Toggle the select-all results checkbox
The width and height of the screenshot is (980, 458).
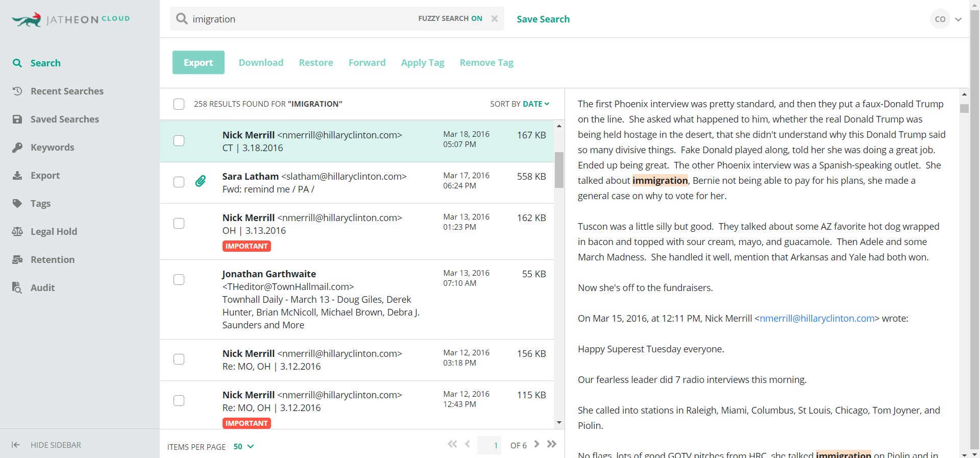(179, 104)
